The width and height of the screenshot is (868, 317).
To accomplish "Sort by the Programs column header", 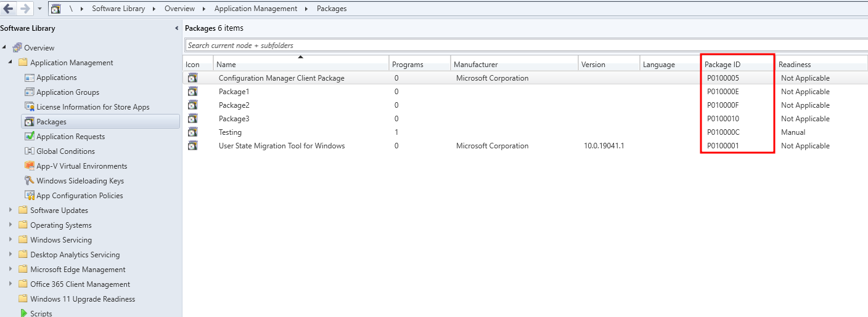I will [420, 63].
